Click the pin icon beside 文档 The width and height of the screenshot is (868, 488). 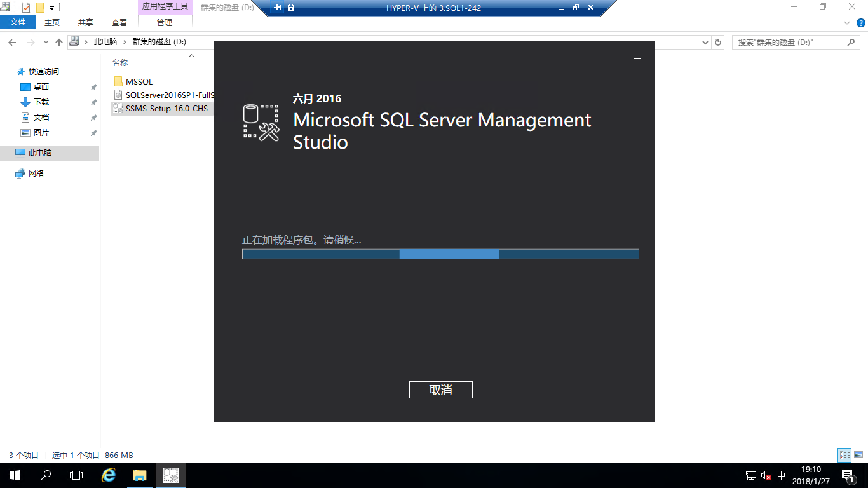[93, 118]
